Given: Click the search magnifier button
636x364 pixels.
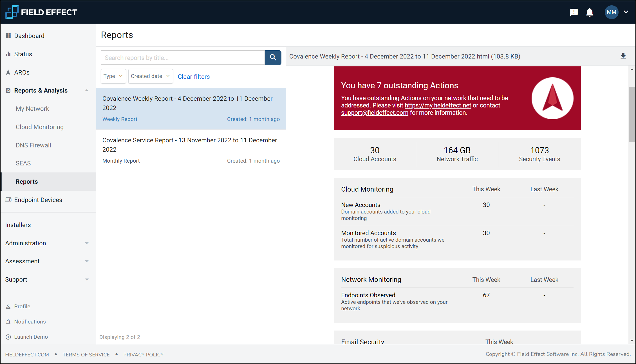Looking at the screenshot, I should 273,57.
